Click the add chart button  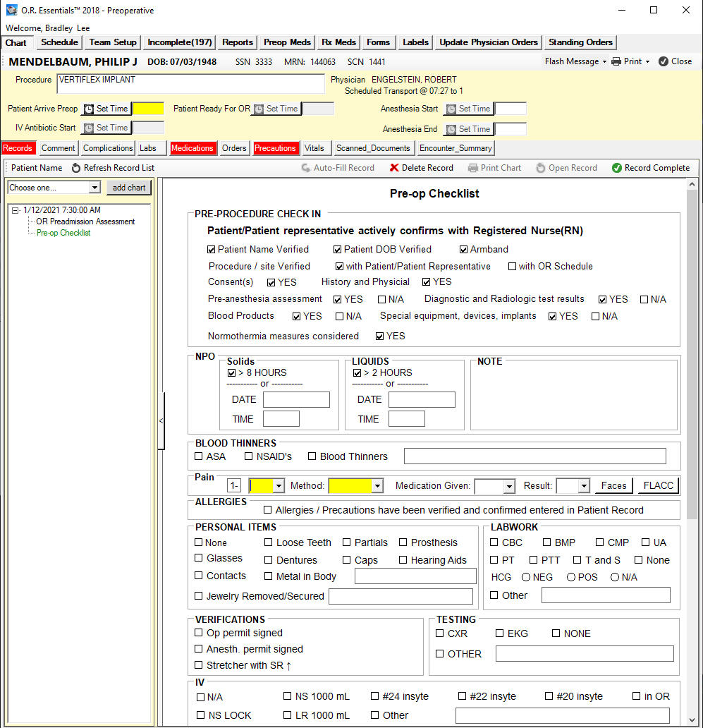[x=129, y=188]
